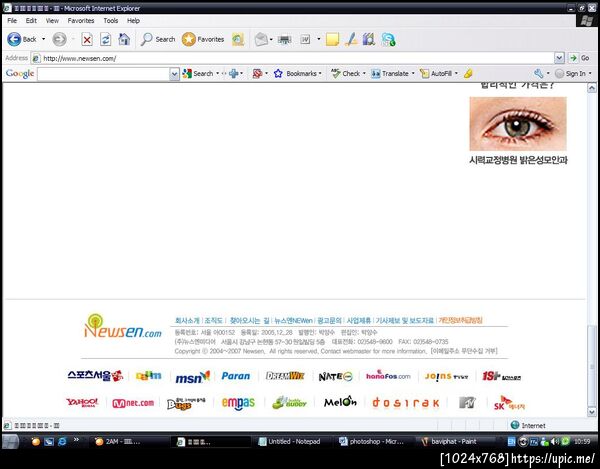This screenshot has height=469, width=600.
Task: Expand the wrench settings dropdown arrow
Action: click(548, 73)
